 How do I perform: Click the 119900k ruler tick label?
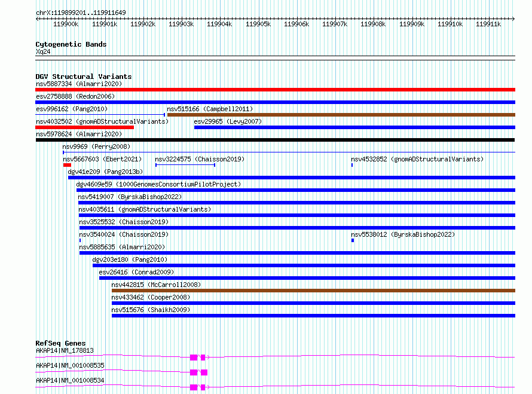coord(66,24)
